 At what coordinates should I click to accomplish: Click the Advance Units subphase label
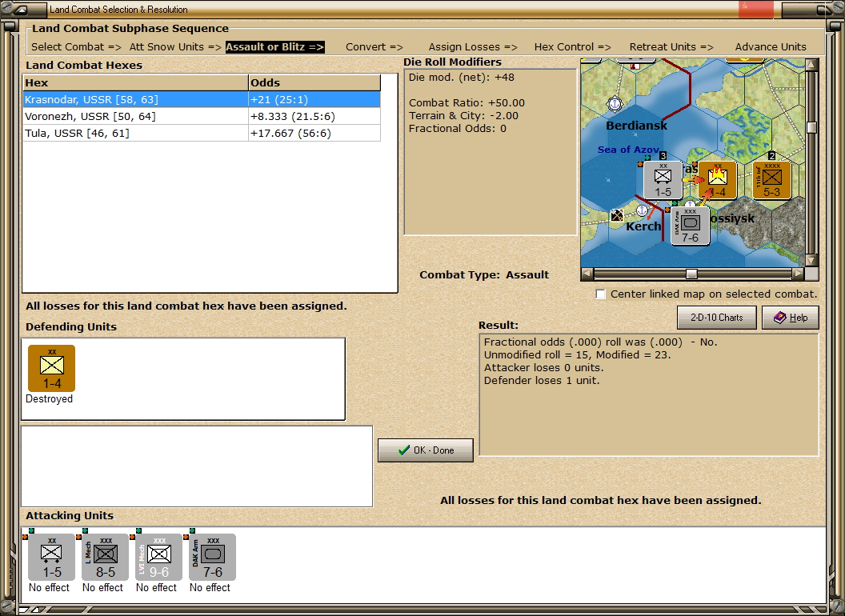tap(771, 47)
